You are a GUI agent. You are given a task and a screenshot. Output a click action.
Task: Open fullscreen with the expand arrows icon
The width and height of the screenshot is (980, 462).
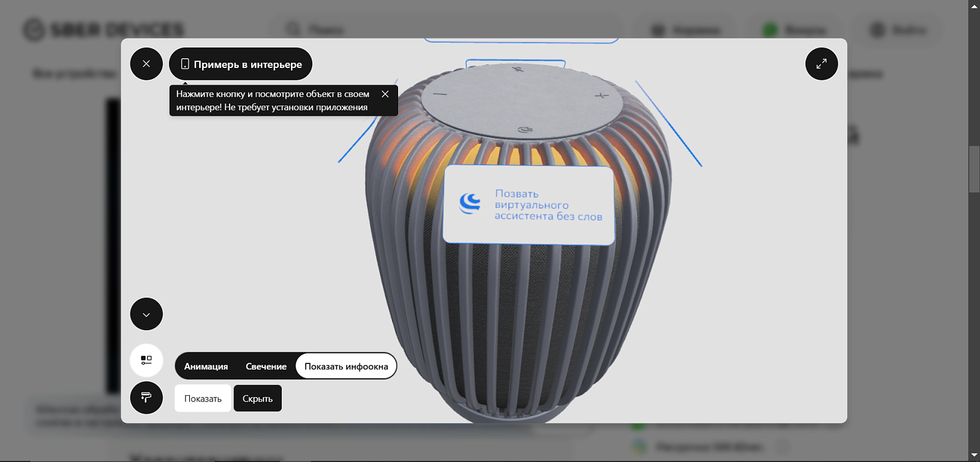(x=821, y=64)
